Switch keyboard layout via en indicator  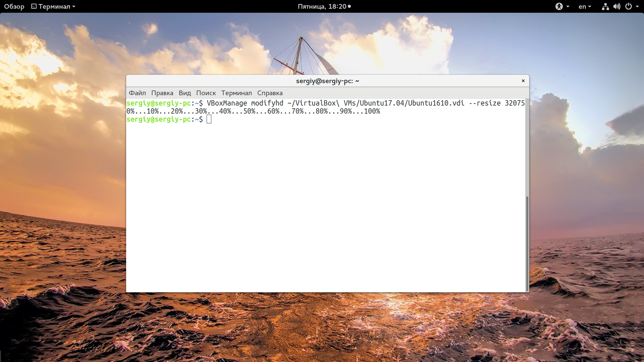(x=585, y=6)
